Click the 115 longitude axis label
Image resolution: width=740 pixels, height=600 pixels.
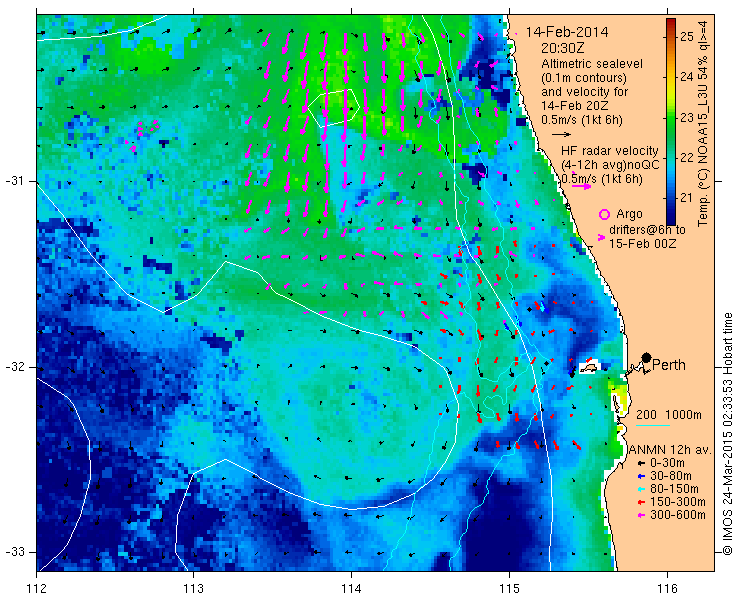509,588
